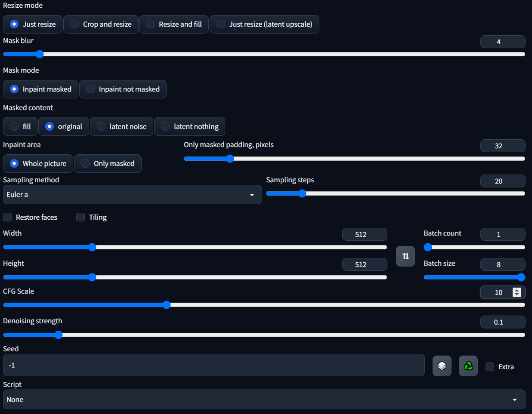This screenshot has width=532, height=414.
Task: Open the Sampling method dropdown
Action: 132,195
